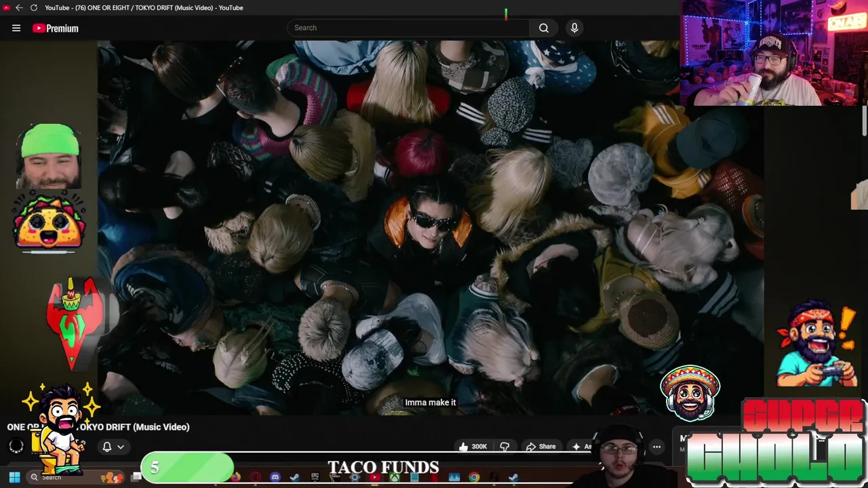
Task: Click into the YouTube Search field
Action: 408,28
